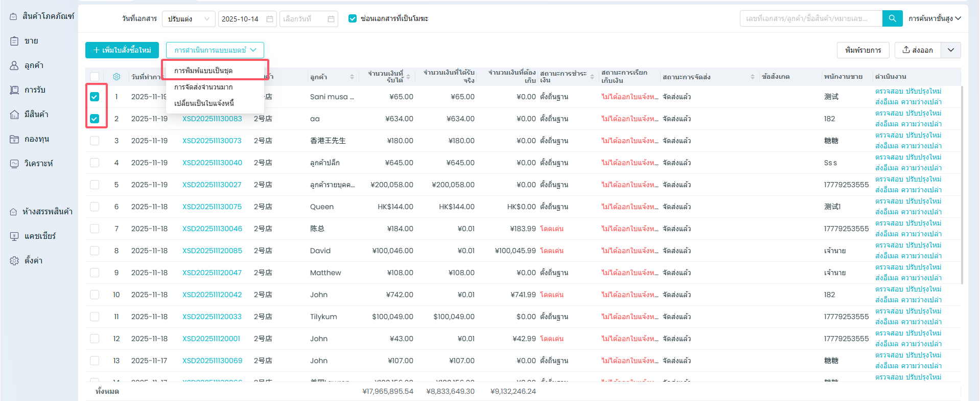Uncheck the row 1 checkbox
The height and width of the screenshot is (401, 980).
coord(95,97)
